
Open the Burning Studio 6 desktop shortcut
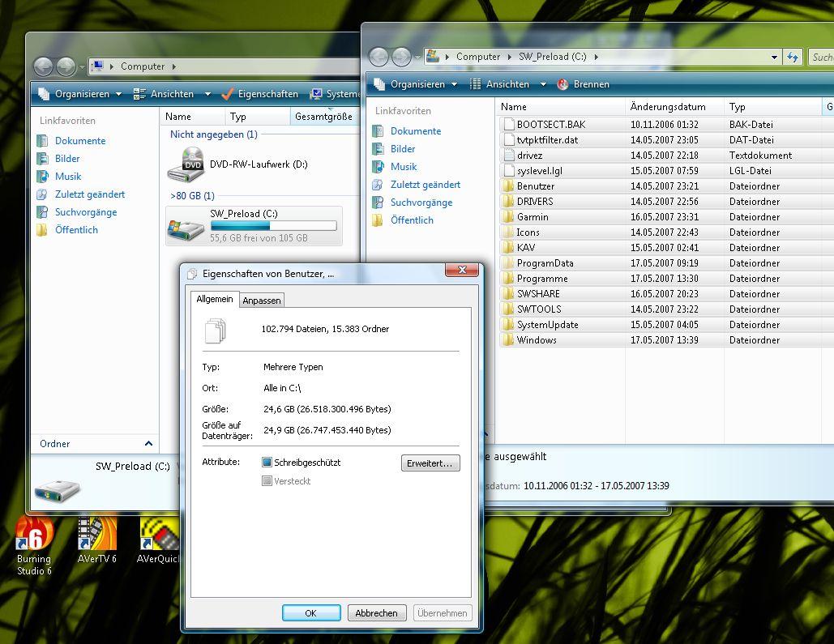point(34,533)
